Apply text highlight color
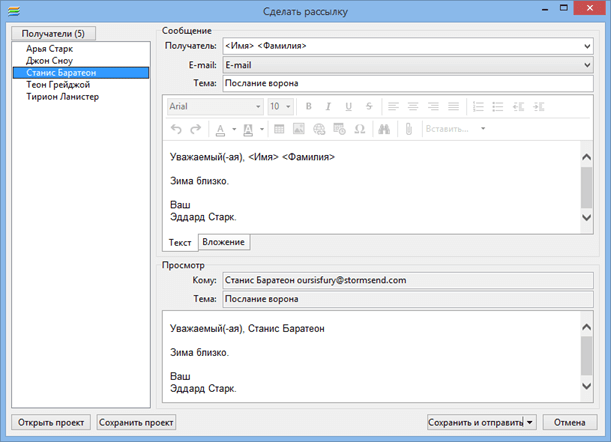The width and height of the screenshot is (611, 442). coord(248,129)
